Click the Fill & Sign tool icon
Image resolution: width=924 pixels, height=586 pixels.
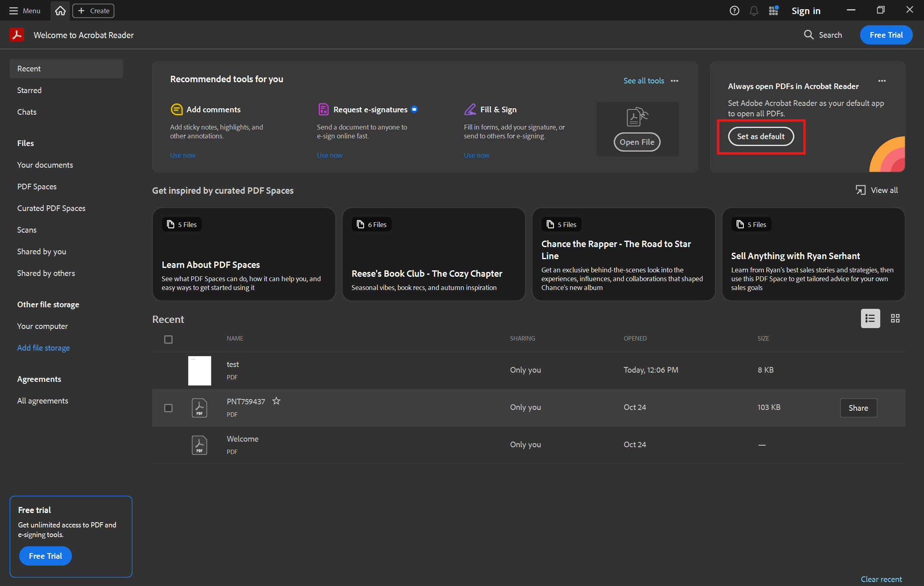click(470, 109)
